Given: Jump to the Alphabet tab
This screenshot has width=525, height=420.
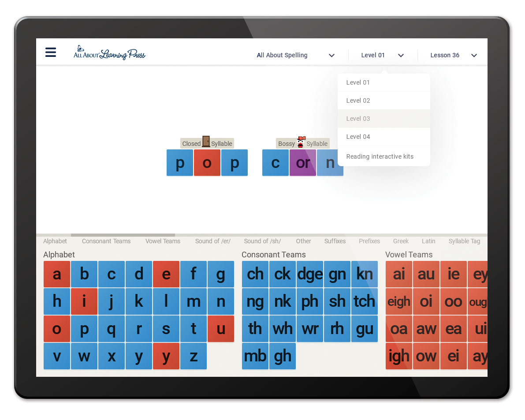Looking at the screenshot, I should [x=55, y=241].
